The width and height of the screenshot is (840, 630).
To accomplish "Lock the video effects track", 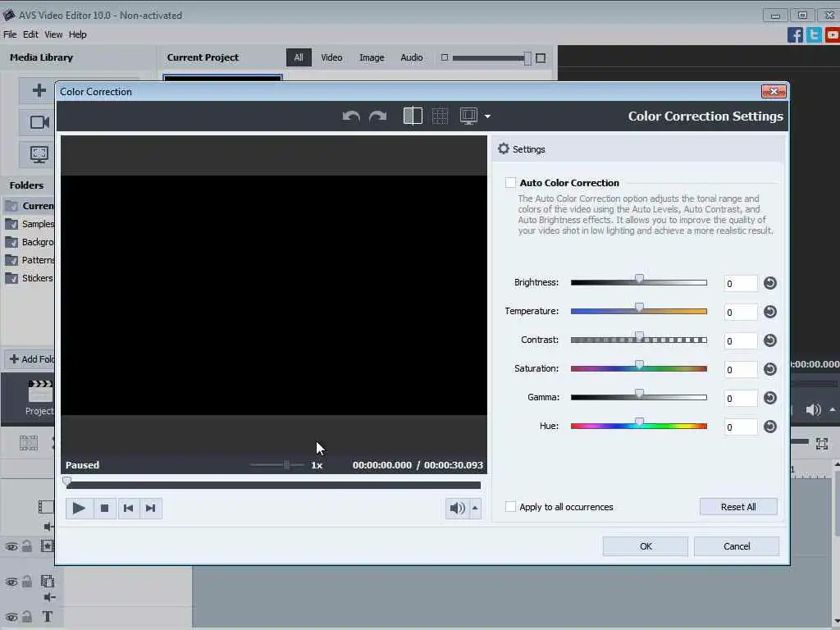I will click(x=27, y=546).
